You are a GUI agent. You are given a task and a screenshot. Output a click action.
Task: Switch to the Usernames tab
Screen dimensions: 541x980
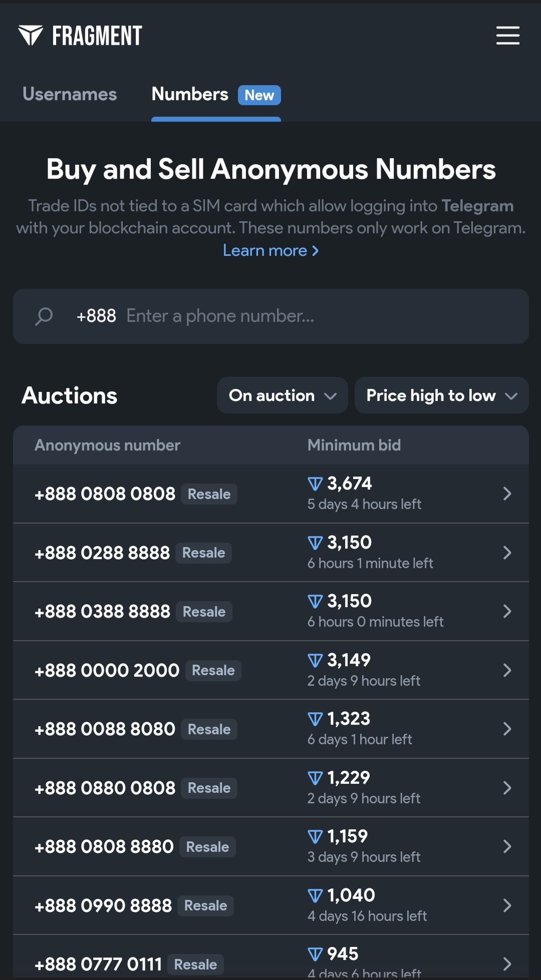(70, 94)
